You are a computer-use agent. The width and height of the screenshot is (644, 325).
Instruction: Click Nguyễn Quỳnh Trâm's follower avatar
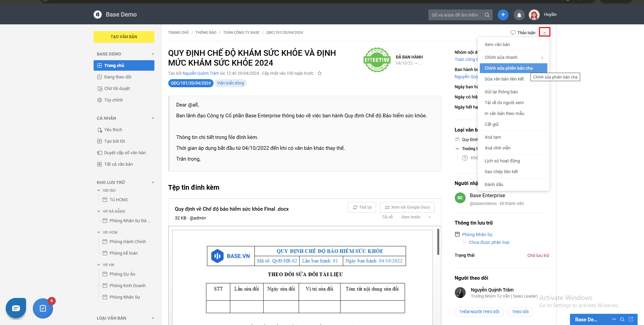460,293
